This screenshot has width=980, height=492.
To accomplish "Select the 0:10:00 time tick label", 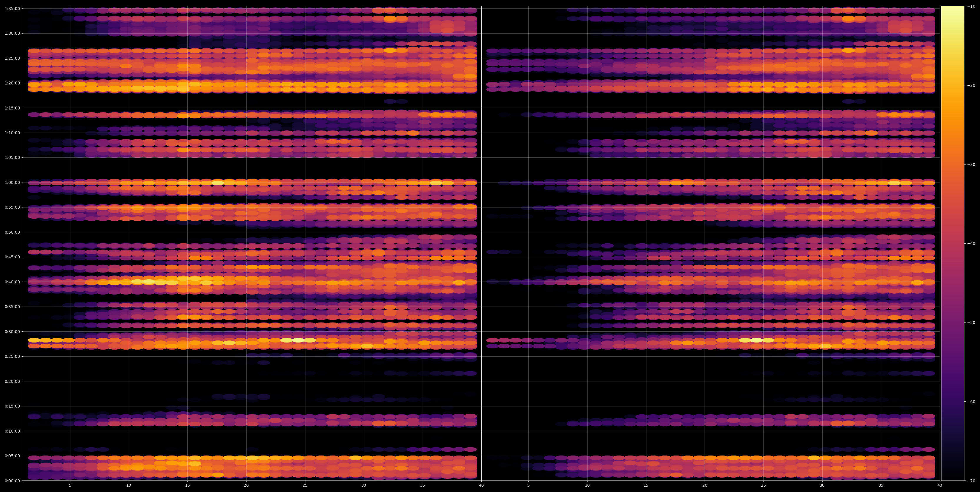I will [12, 431].
